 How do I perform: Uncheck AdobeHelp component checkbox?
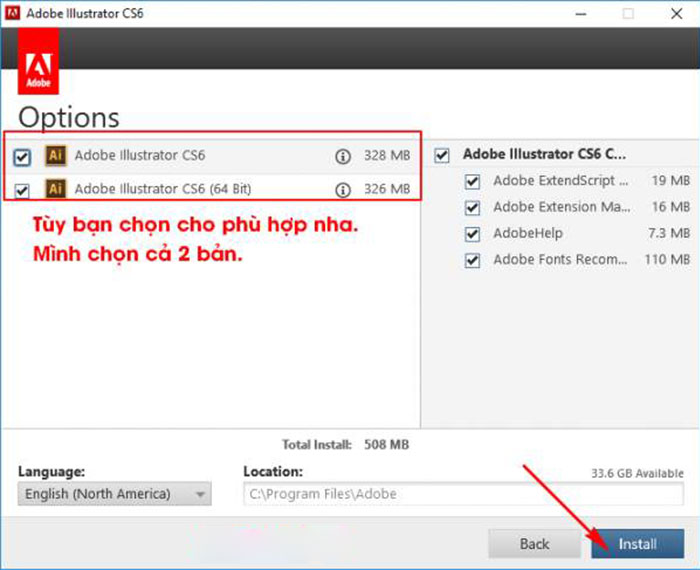point(472,234)
